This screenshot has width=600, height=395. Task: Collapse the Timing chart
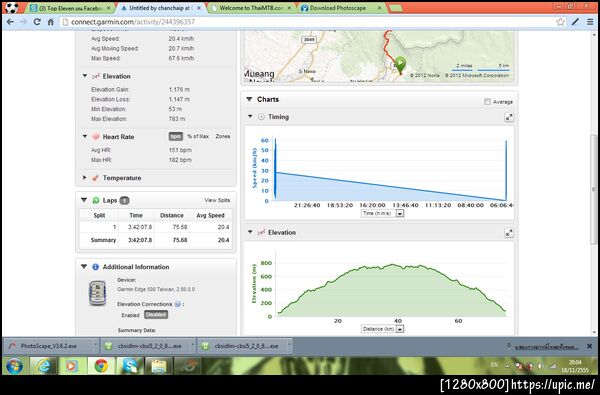[250, 116]
